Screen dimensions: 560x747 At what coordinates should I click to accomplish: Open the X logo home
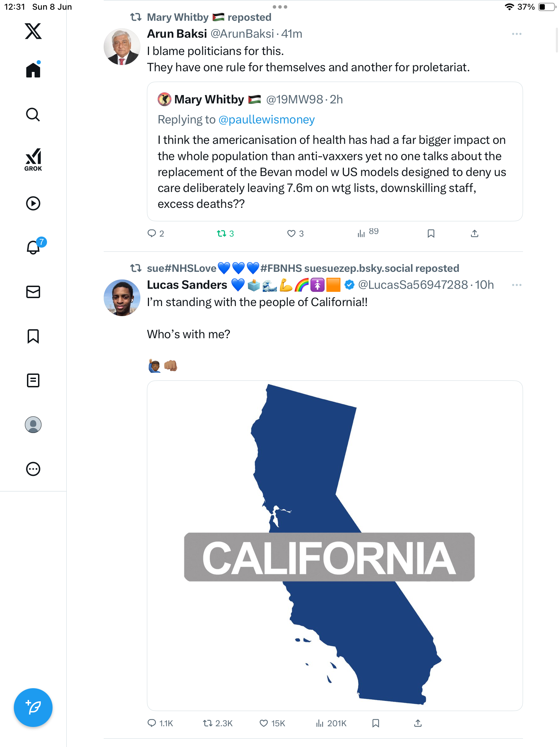pos(33,31)
